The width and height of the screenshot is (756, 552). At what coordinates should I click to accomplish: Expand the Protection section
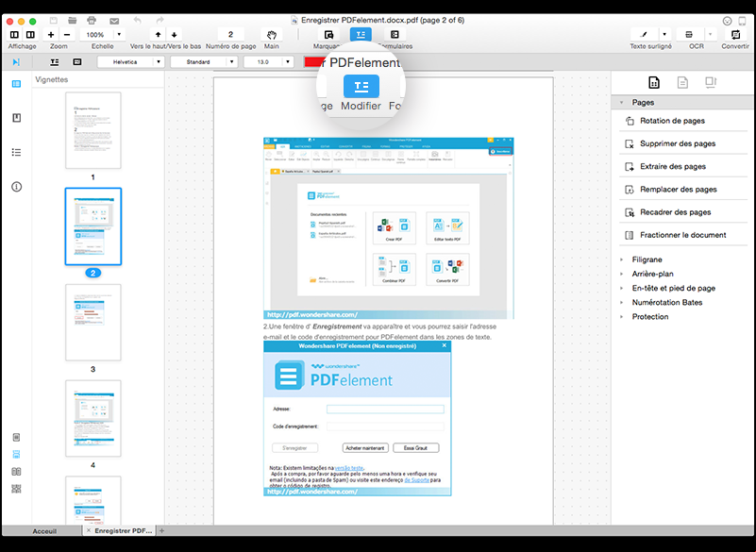tap(621, 317)
